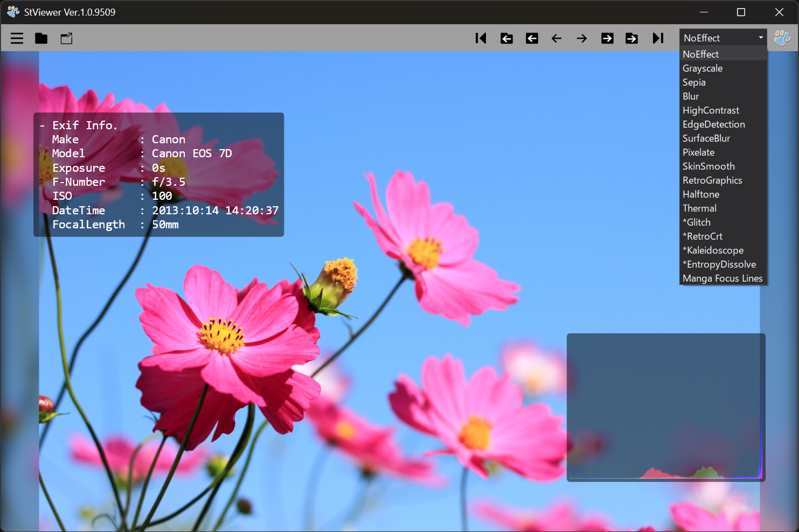
Task: Select the first image navigation icon
Action: 481,38
